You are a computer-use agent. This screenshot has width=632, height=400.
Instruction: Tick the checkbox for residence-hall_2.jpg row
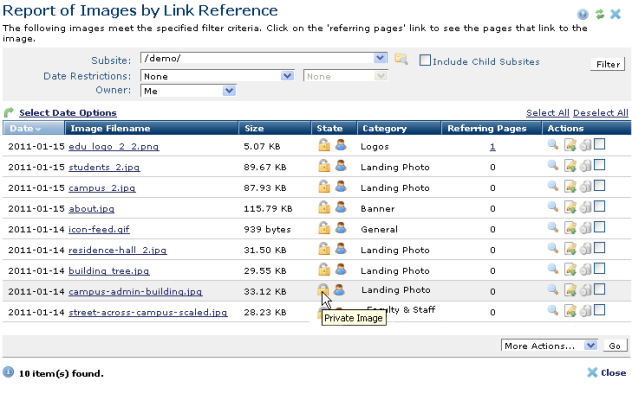pos(600,249)
